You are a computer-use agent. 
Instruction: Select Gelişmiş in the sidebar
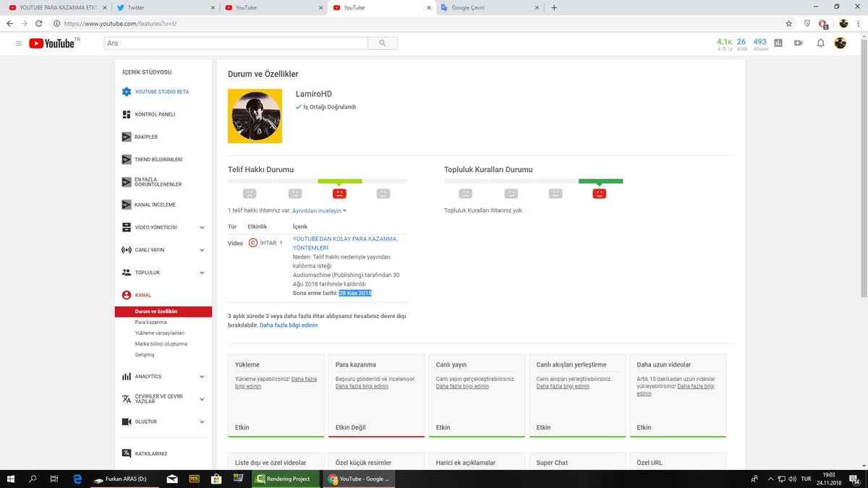[145, 355]
